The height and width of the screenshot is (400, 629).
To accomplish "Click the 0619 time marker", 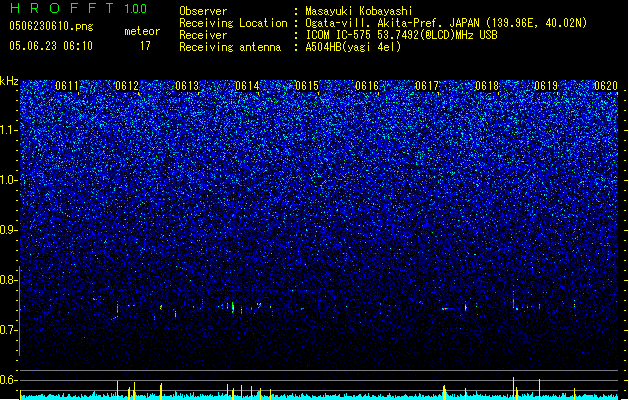I will click(546, 86).
